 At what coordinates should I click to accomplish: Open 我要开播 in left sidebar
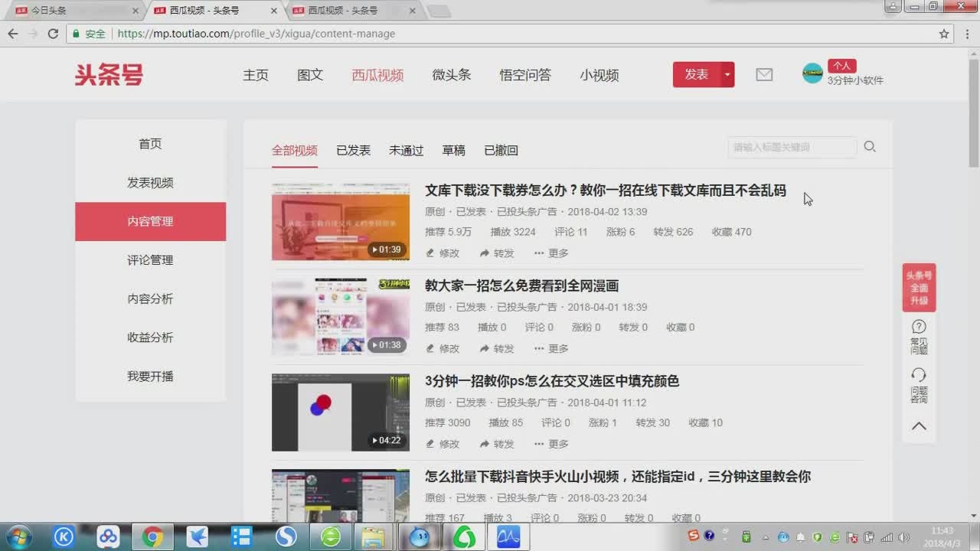pyautogui.click(x=150, y=377)
